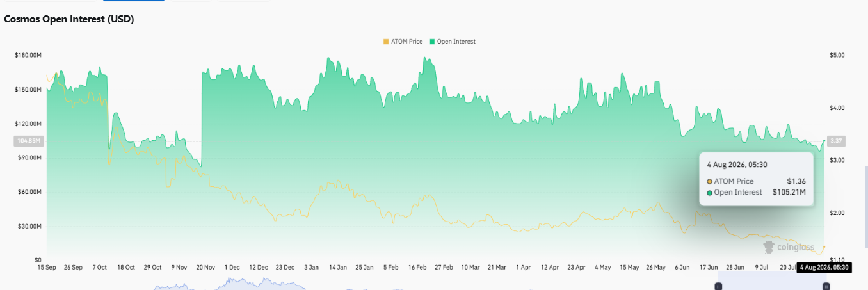
Task: Click the green Open Interest dot in tooltip
Action: pos(709,192)
